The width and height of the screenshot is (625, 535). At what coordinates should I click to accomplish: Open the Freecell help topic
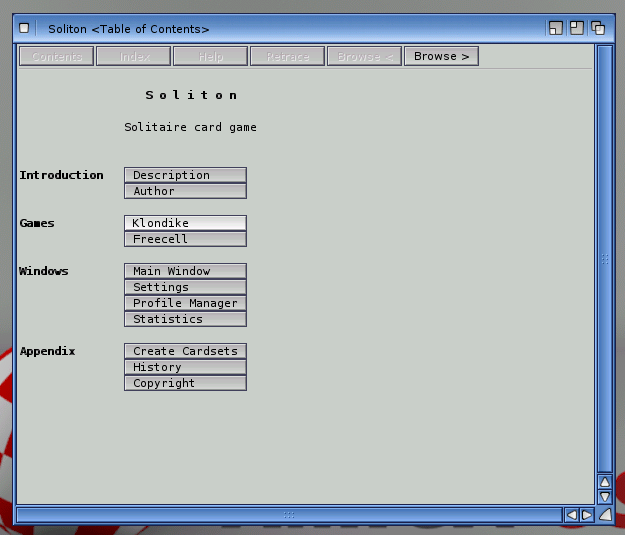pyautogui.click(x=185, y=239)
